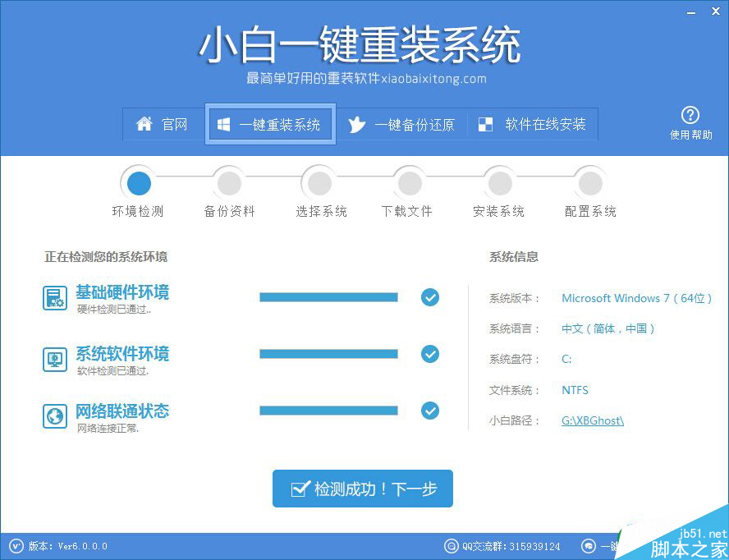Toggle the checkmark badge beside 系统软件环境

[430, 354]
